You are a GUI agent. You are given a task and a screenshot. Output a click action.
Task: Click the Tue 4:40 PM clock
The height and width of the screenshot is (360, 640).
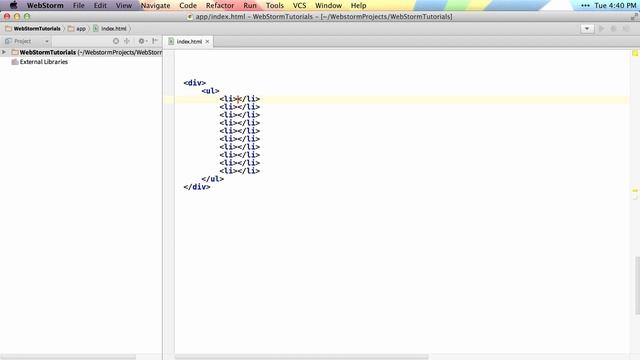pos(615,5)
